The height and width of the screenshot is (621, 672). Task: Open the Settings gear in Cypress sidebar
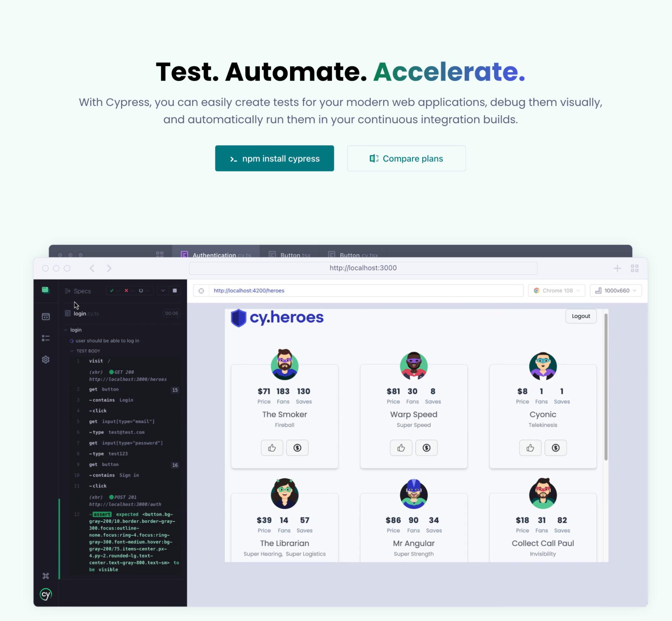pos(46,360)
